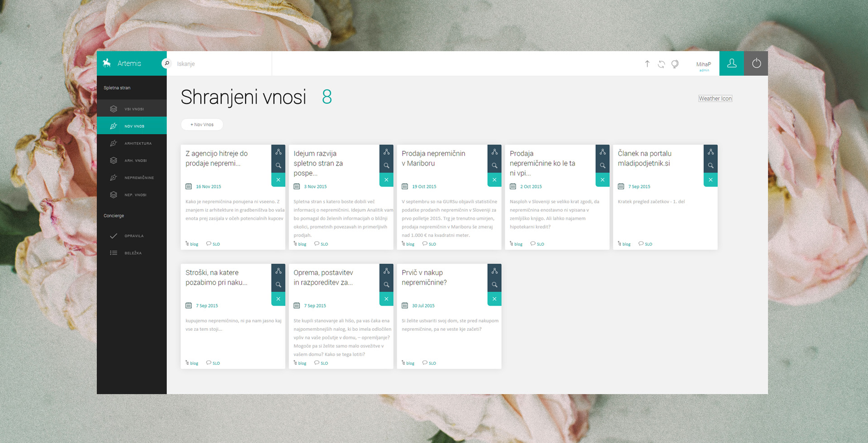This screenshot has height=443, width=868.
Task: Click the lightbulb icon in top bar
Action: pos(675,64)
